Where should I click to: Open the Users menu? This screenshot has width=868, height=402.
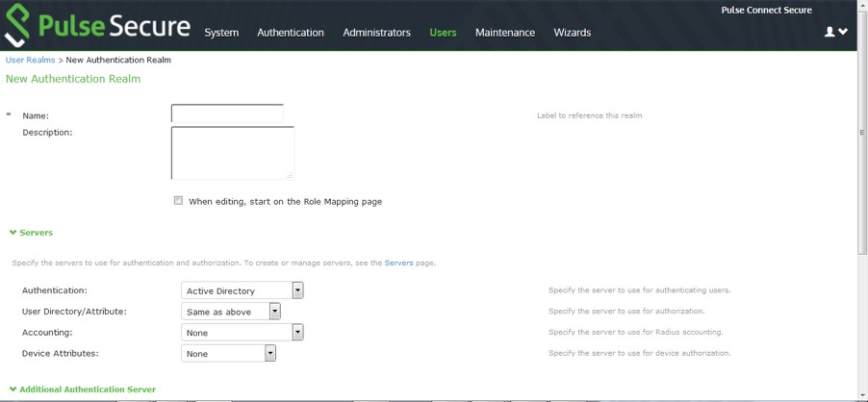[x=443, y=33]
